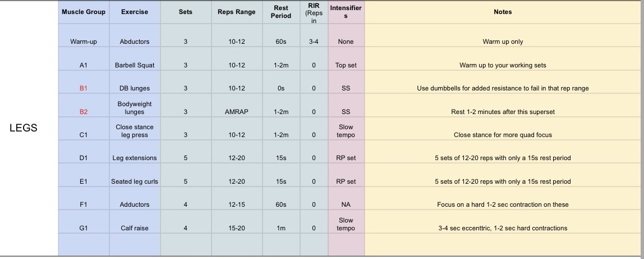Click the "Calf raise" exercise cell

click(x=135, y=228)
